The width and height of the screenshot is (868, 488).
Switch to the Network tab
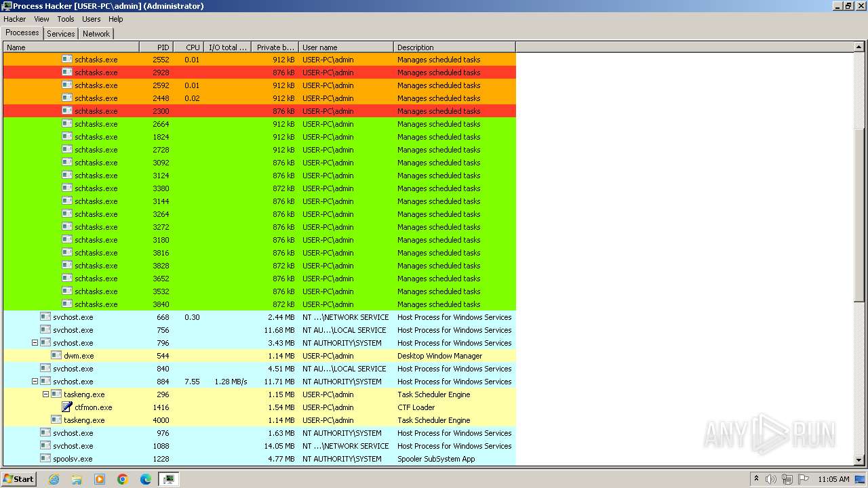pos(96,33)
